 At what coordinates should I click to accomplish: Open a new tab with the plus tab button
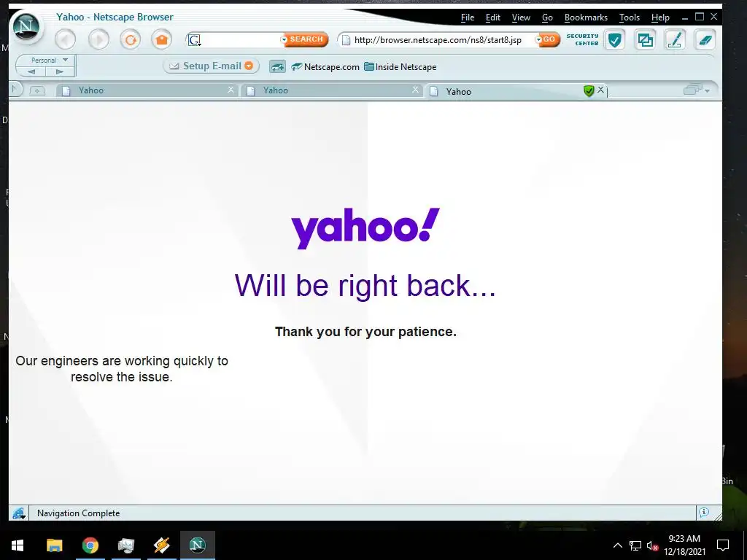point(36,90)
